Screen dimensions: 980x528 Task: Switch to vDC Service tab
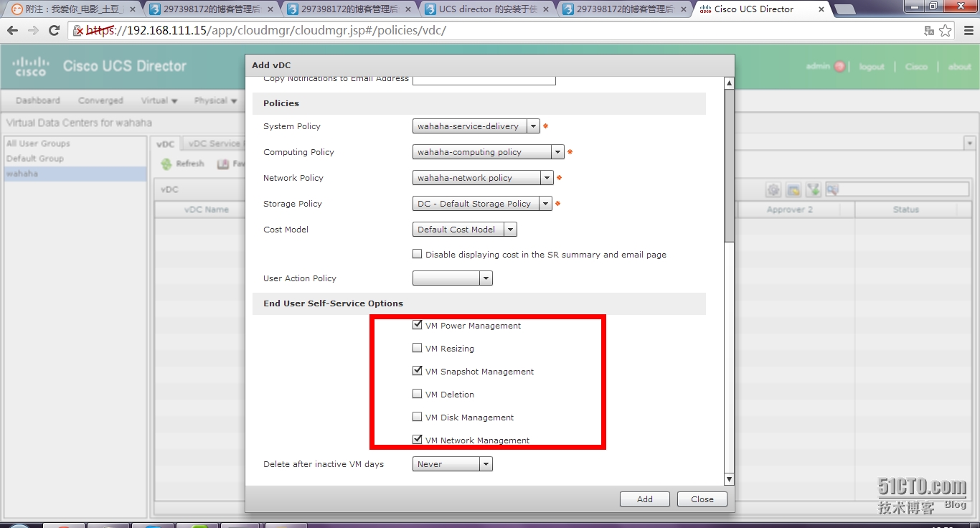tap(214, 143)
